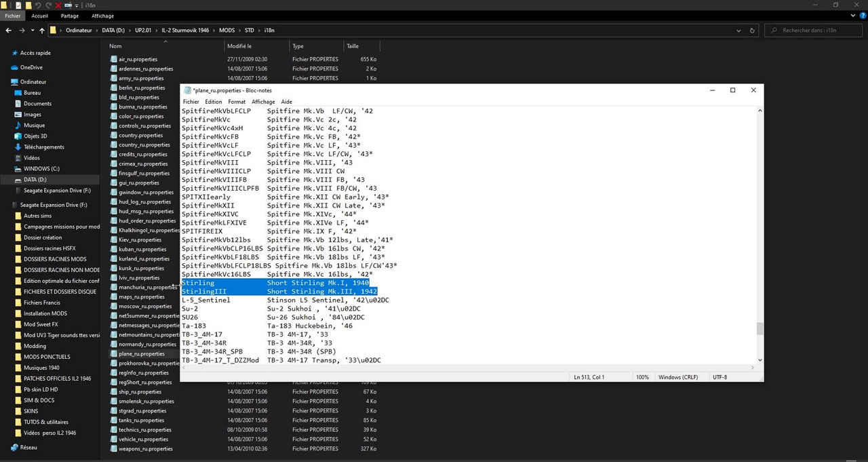Select Ordinateur in the navigation pane

coord(35,81)
